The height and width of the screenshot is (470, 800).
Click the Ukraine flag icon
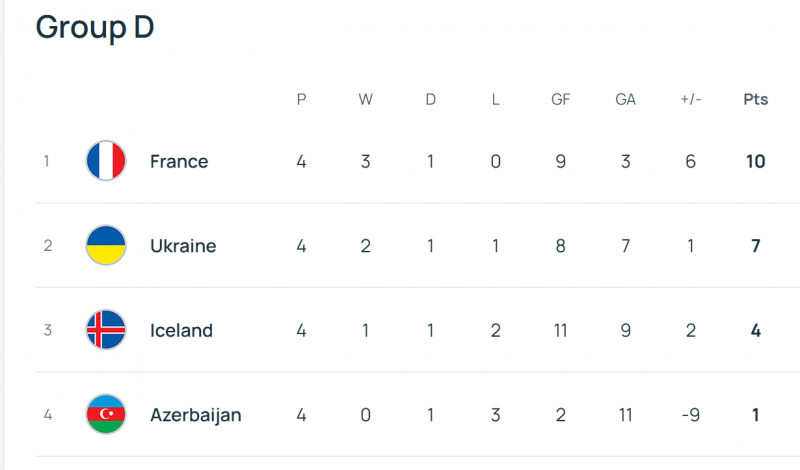click(x=106, y=246)
